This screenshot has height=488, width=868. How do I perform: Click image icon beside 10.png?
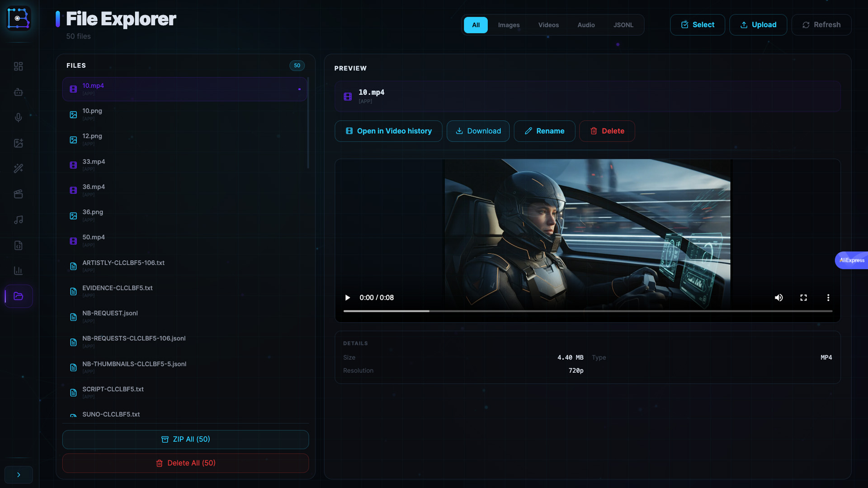(73, 114)
